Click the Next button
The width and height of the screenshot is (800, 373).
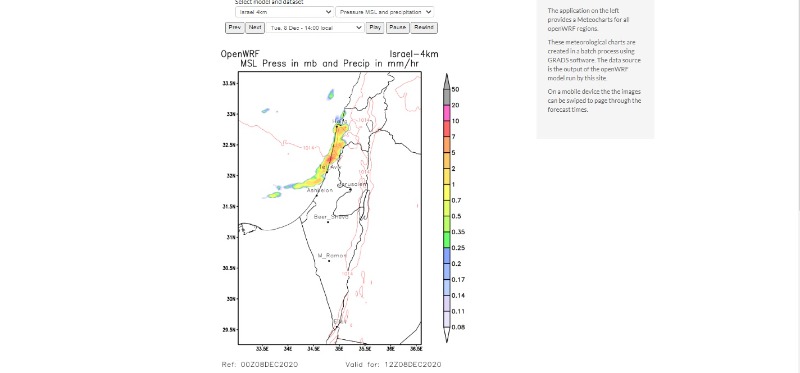255,28
